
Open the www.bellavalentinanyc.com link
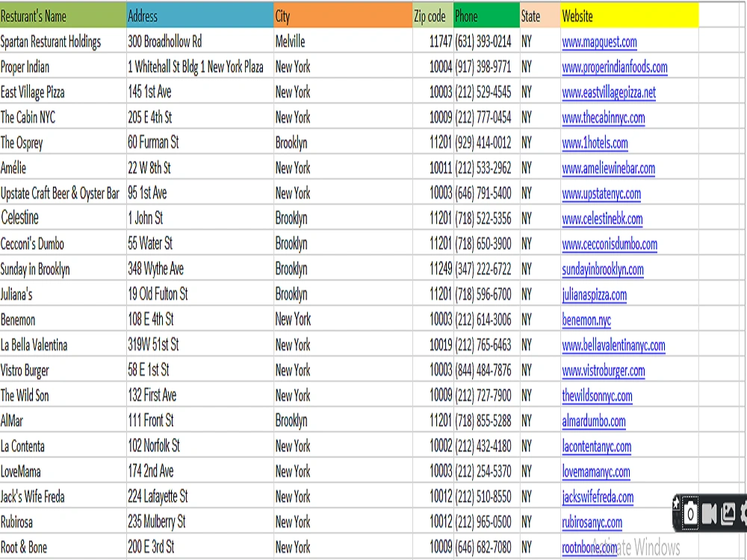pos(613,345)
